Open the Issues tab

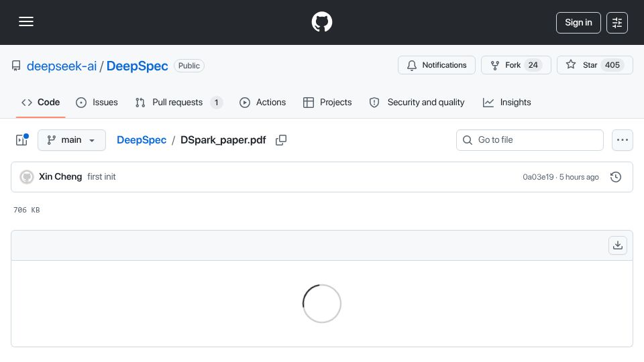pos(97,102)
